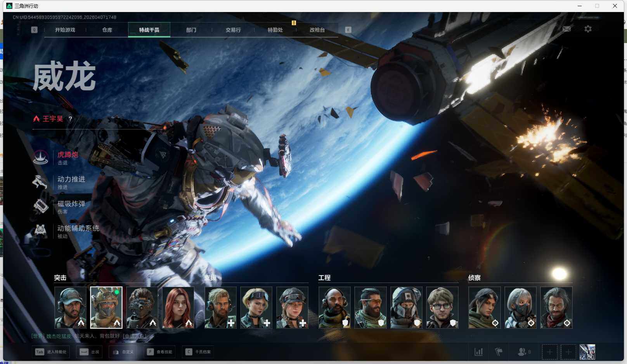Viewport: 627px width, 364px height.
Task: Open the 特勤处 tab
Action: [x=275, y=30]
